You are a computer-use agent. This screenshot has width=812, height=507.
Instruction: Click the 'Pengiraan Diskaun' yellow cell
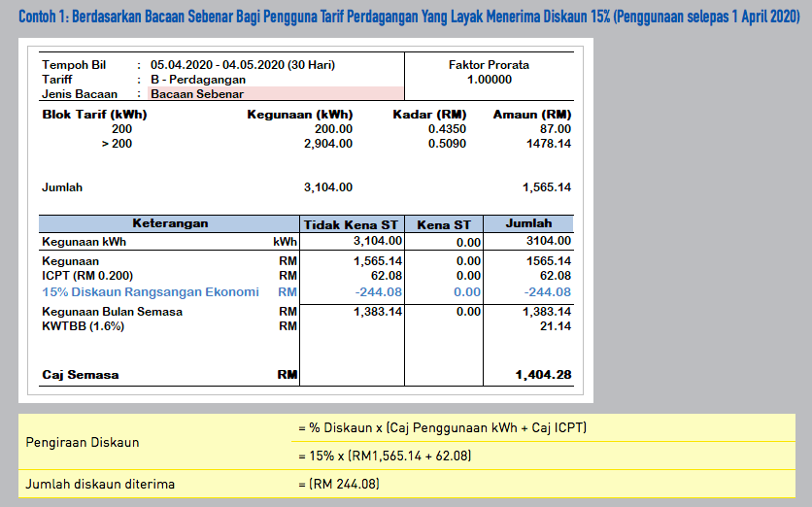pos(85,442)
